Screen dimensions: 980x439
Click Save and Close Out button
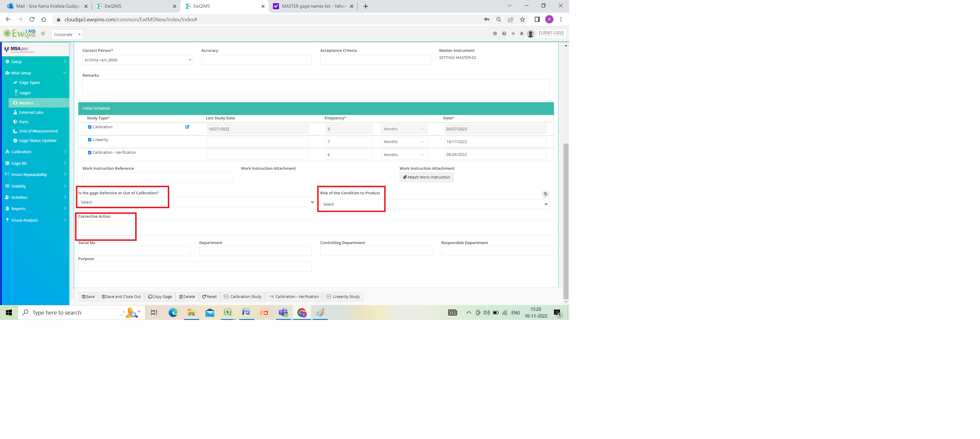(x=121, y=297)
